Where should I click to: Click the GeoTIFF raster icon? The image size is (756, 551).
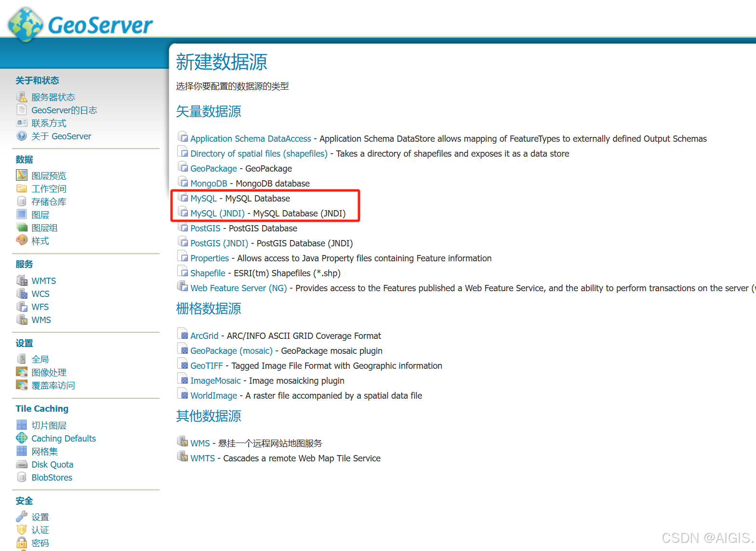point(183,365)
